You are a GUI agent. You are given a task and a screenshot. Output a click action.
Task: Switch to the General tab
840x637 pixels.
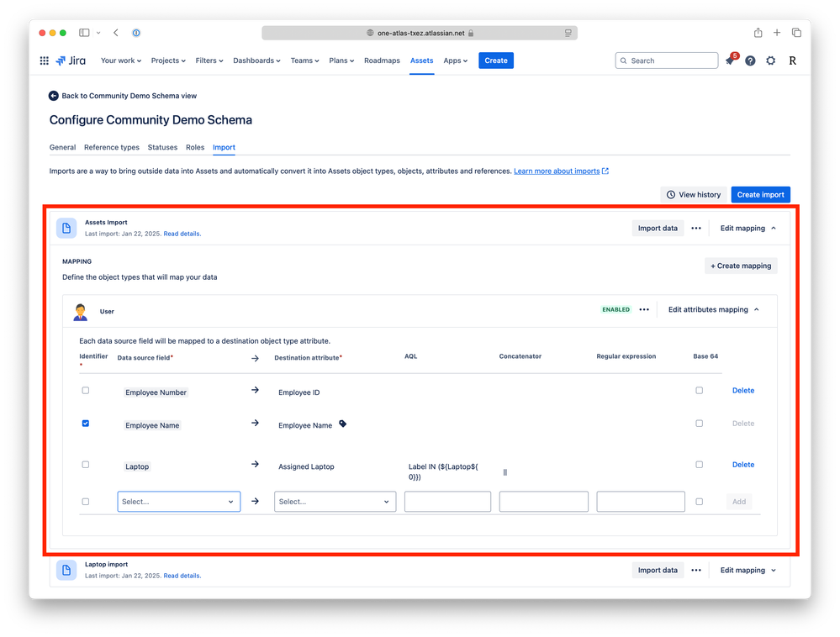click(x=63, y=147)
